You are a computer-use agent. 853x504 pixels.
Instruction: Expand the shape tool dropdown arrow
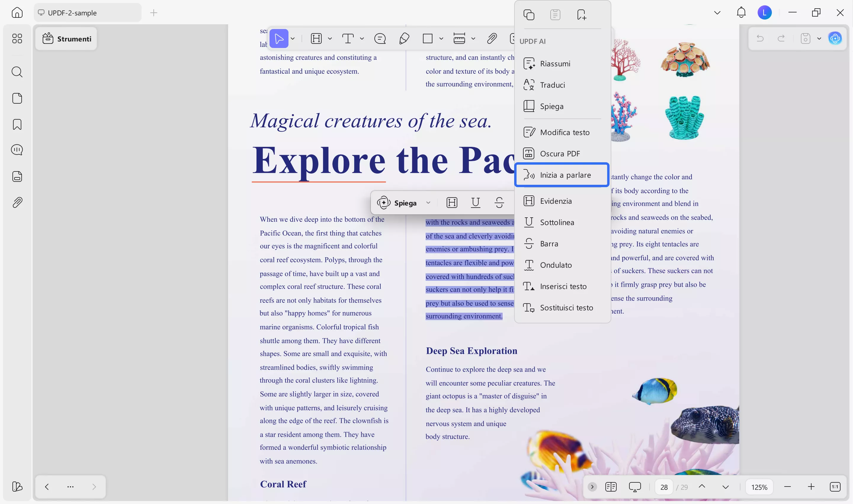[x=441, y=39]
